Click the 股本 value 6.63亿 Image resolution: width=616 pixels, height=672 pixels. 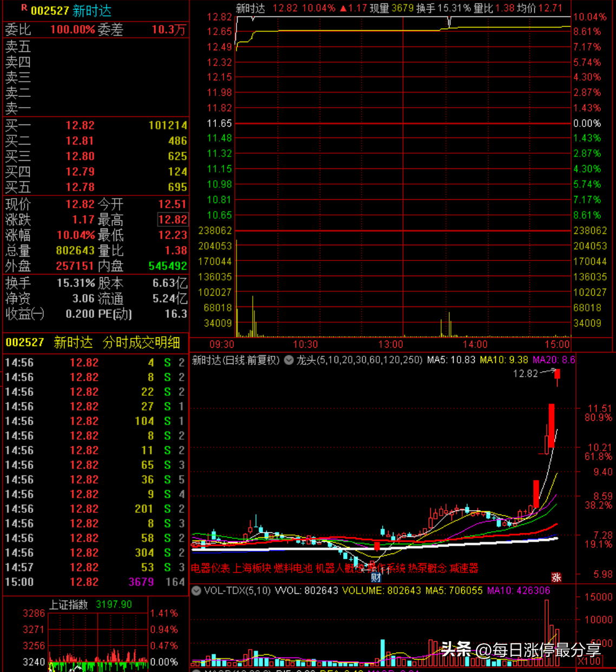pyautogui.click(x=170, y=283)
